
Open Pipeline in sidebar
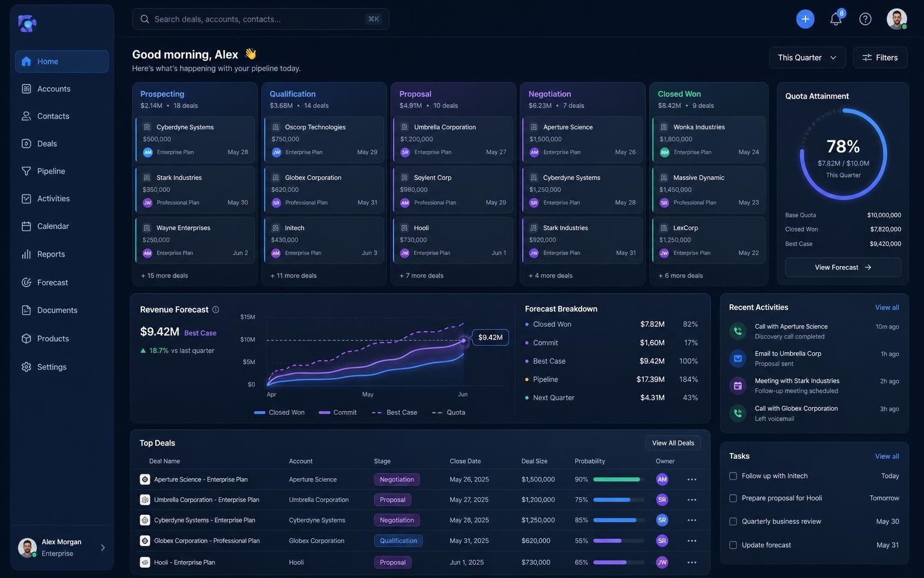pyautogui.click(x=62, y=172)
